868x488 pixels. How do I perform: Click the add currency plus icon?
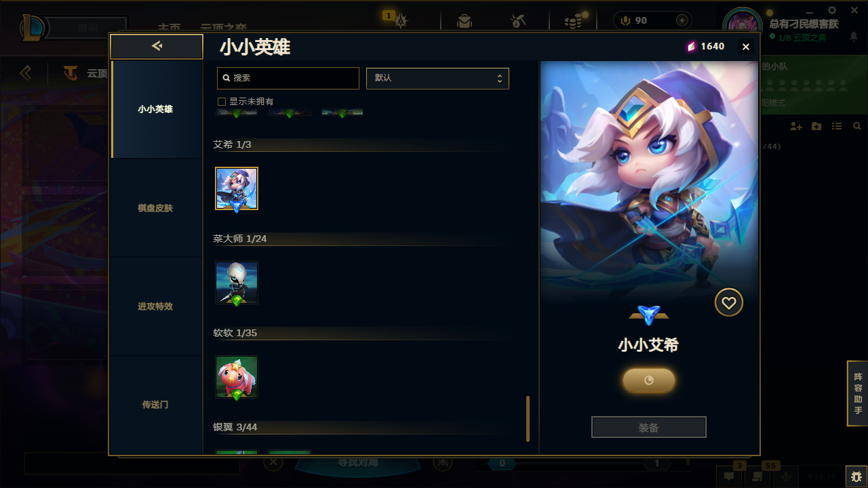tap(682, 20)
